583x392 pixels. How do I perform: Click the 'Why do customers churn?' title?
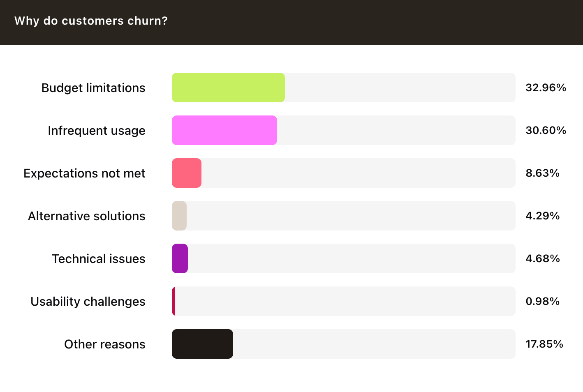(x=91, y=21)
